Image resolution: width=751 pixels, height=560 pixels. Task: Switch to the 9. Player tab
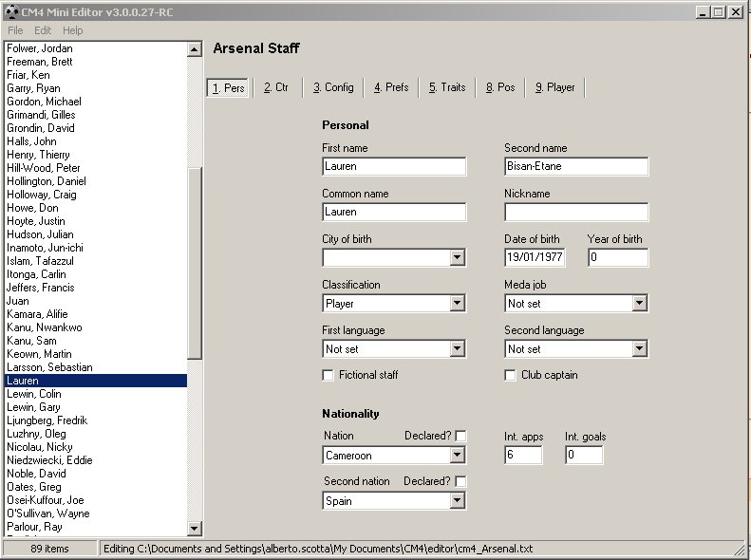(x=554, y=87)
